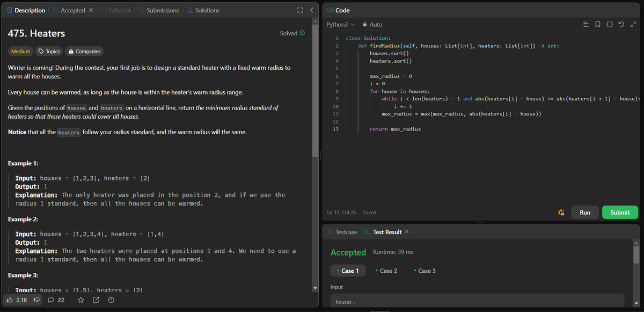
Task: Click the 'Example 2:' heading
Action: coord(23,220)
